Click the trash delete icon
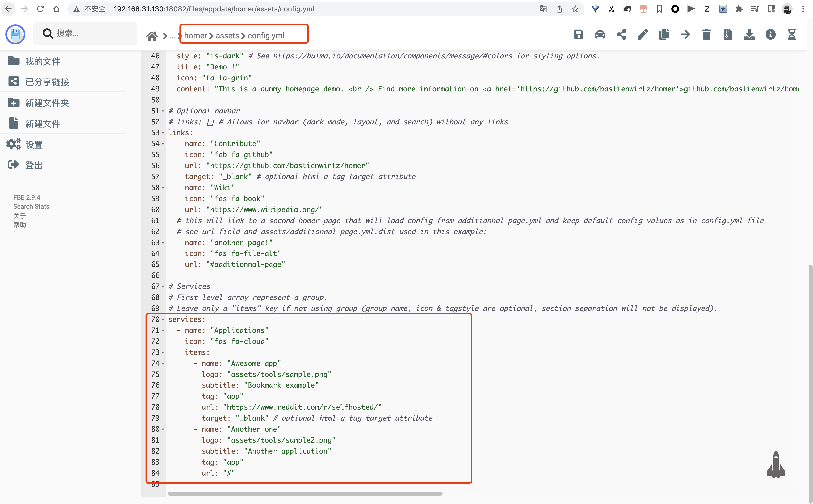This screenshot has width=813, height=504. [x=707, y=35]
